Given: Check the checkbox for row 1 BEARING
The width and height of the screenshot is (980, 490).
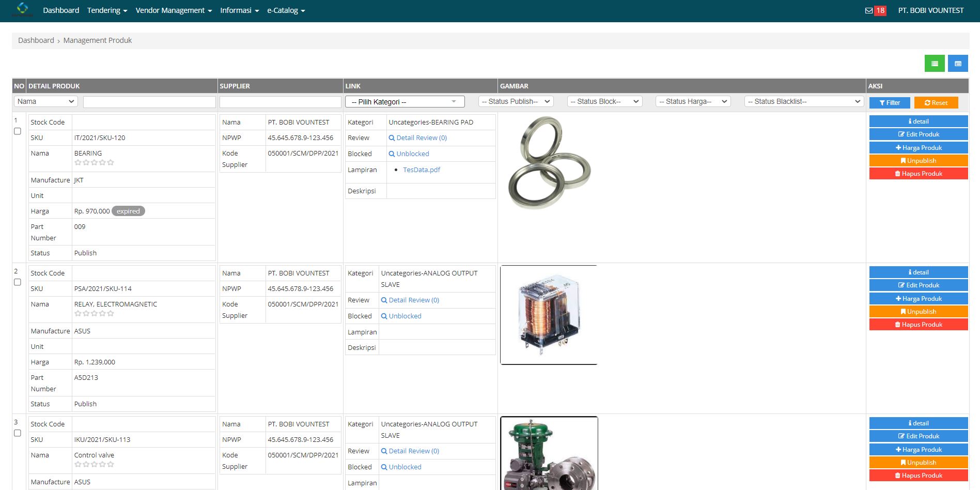Looking at the screenshot, I should [18, 131].
